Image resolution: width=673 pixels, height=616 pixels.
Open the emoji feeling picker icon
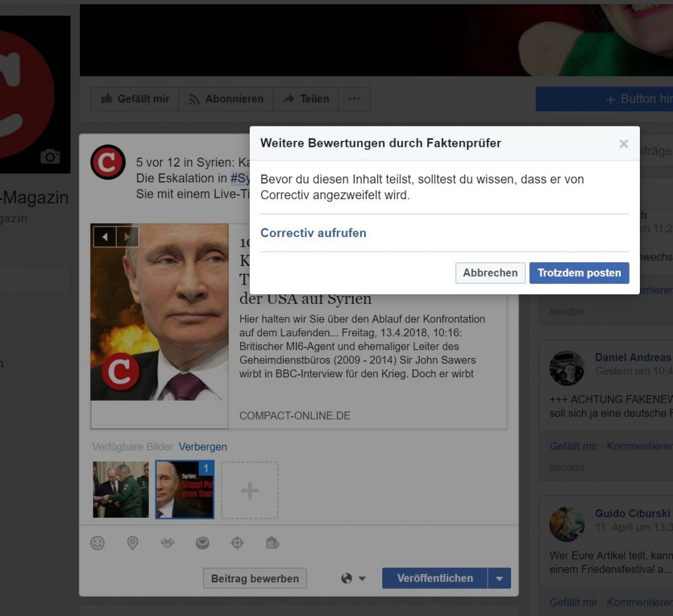click(x=98, y=543)
